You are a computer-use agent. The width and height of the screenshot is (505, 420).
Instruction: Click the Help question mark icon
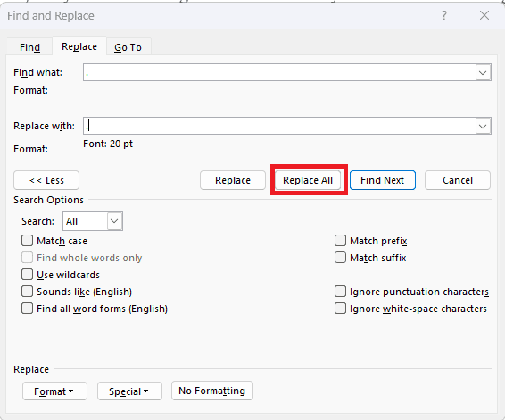pos(444,15)
